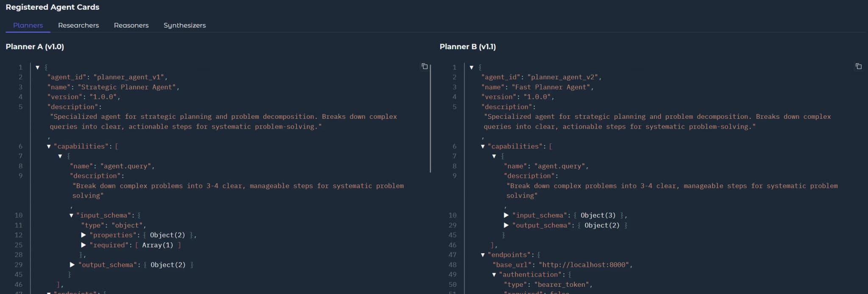The width and height of the screenshot is (868, 294).
Task: Collapse Planner B authentication object
Action: 494,275
